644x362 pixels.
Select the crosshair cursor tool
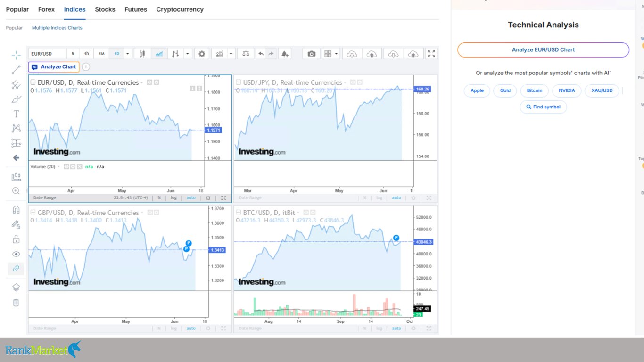(x=16, y=56)
